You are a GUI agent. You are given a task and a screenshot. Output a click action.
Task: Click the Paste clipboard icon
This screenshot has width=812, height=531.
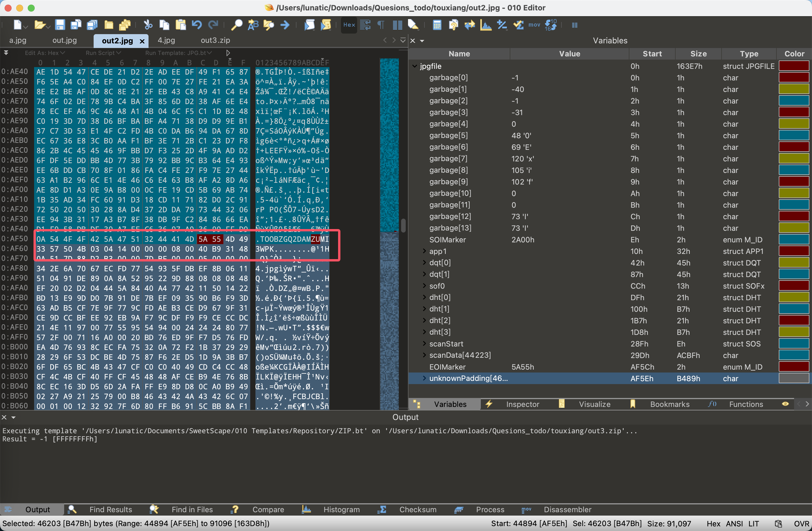(x=181, y=25)
